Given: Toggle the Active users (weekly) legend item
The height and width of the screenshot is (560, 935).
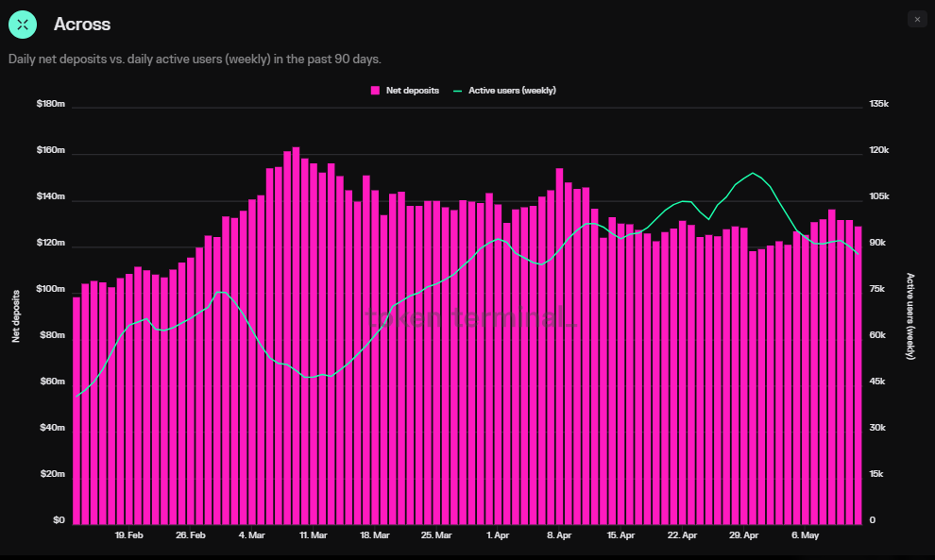Looking at the screenshot, I should click(x=504, y=91).
